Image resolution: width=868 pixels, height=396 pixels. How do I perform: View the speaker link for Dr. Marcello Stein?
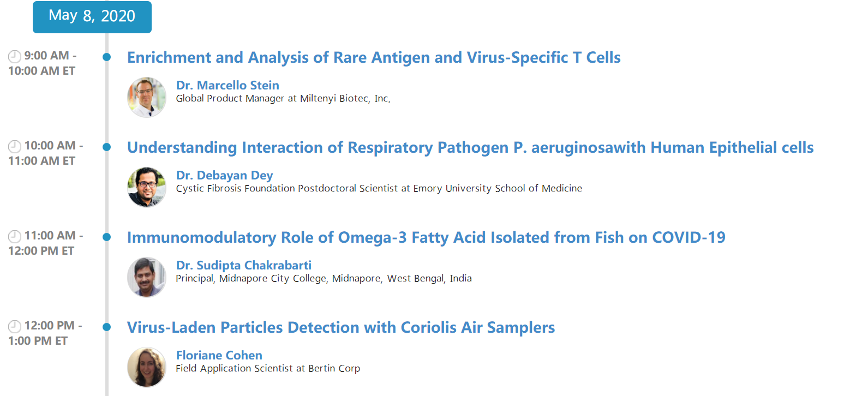(228, 85)
